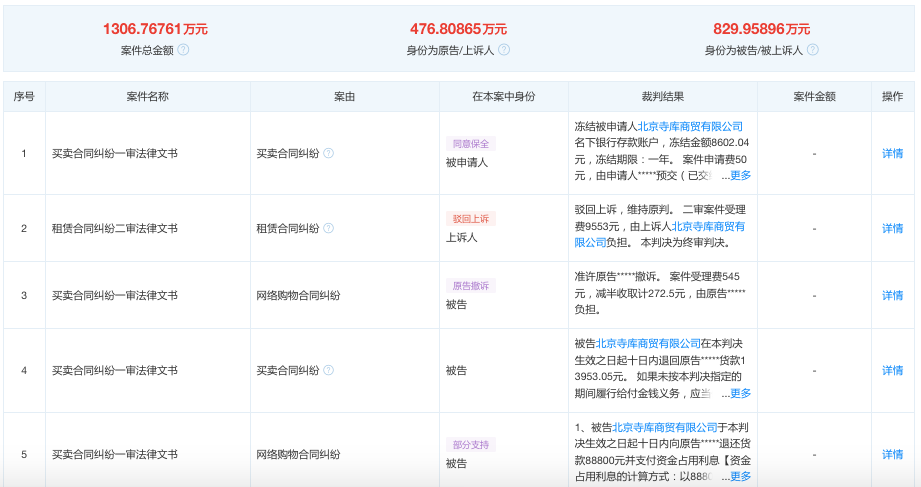View 详情 for case number 3
The height and width of the screenshot is (487, 921).
click(892, 296)
